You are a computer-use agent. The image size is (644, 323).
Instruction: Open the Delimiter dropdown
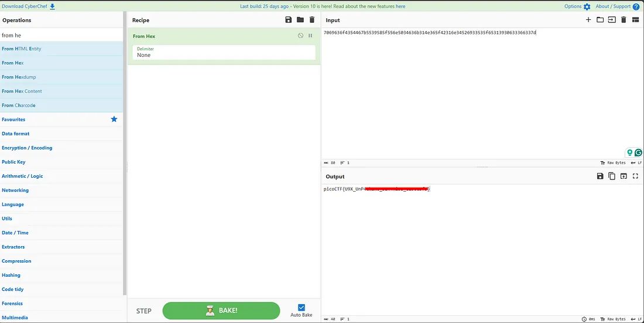click(224, 52)
